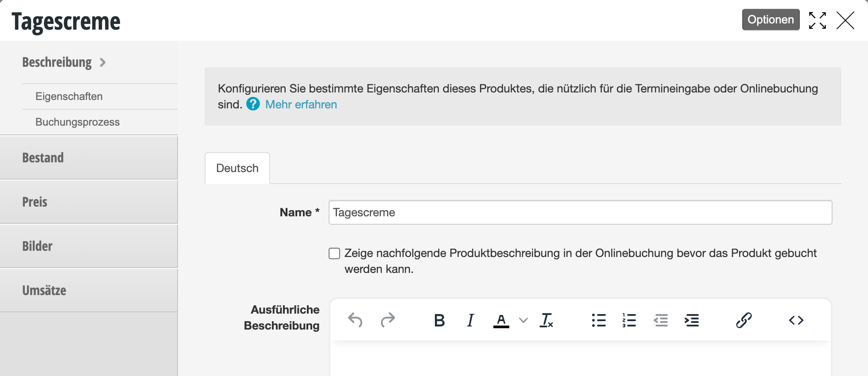Redo the last undone edit
Screen dimensions: 868x376
pyautogui.click(x=388, y=320)
